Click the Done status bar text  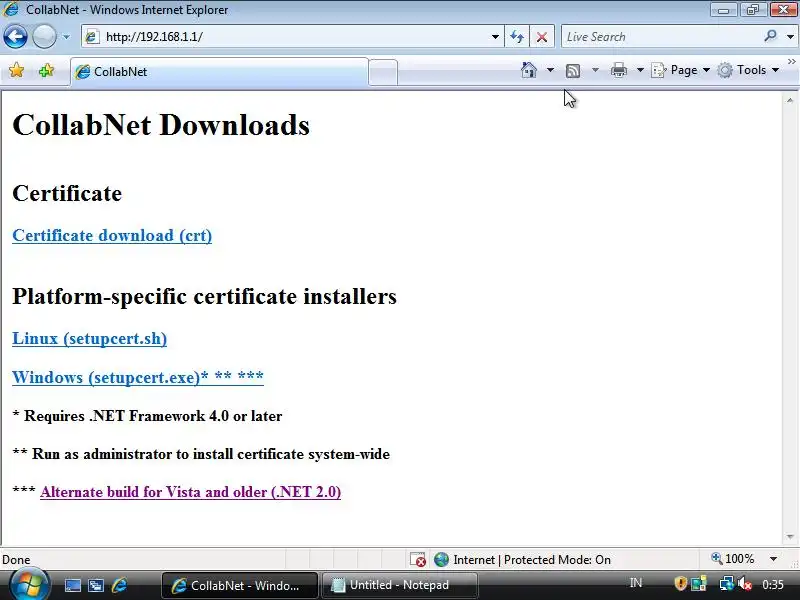[x=16, y=560]
